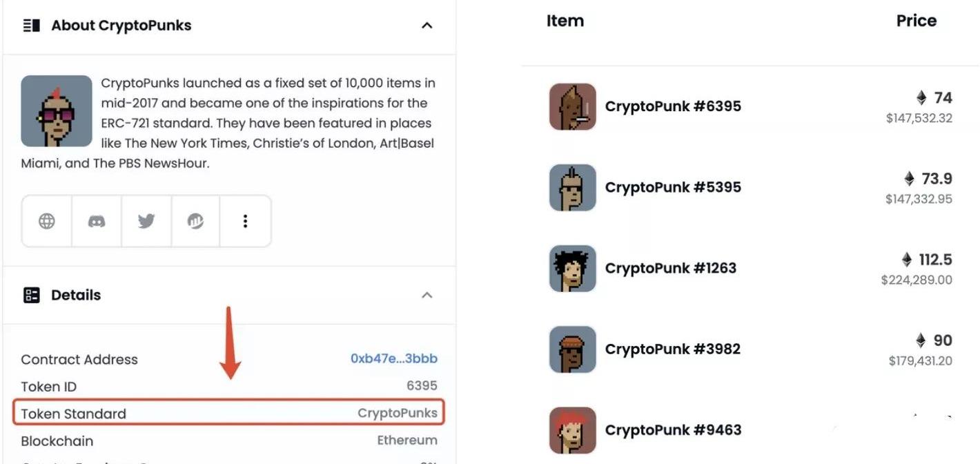Click the CryptoPunk #9463 avatar image
Screen dimensions: 980x464
[572, 429]
